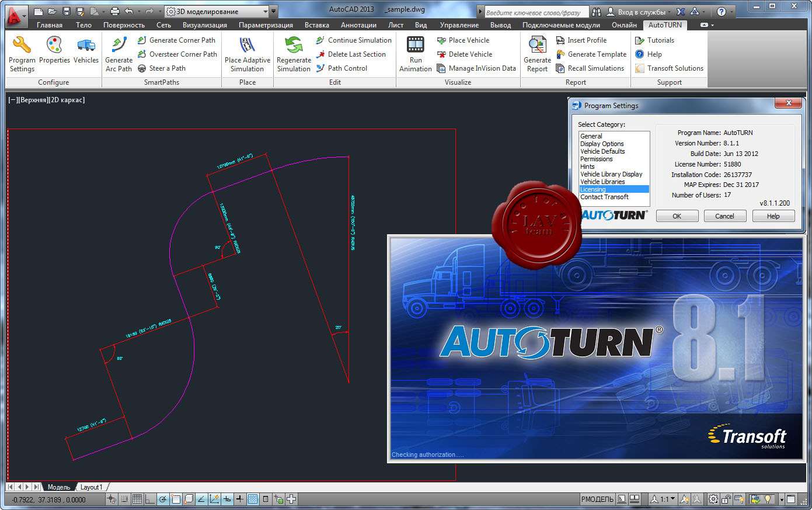Expand the quick access toolbar customization arrow
The image size is (812, 510).
[x=273, y=12]
